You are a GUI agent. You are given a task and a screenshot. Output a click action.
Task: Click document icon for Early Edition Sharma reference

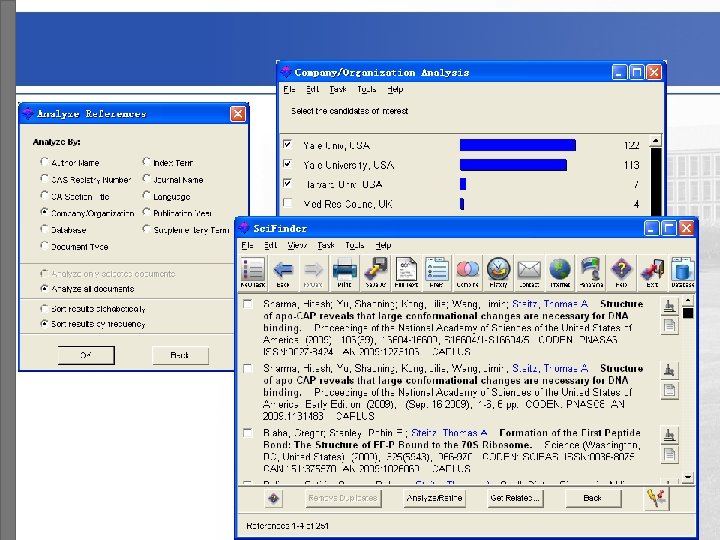(669, 390)
